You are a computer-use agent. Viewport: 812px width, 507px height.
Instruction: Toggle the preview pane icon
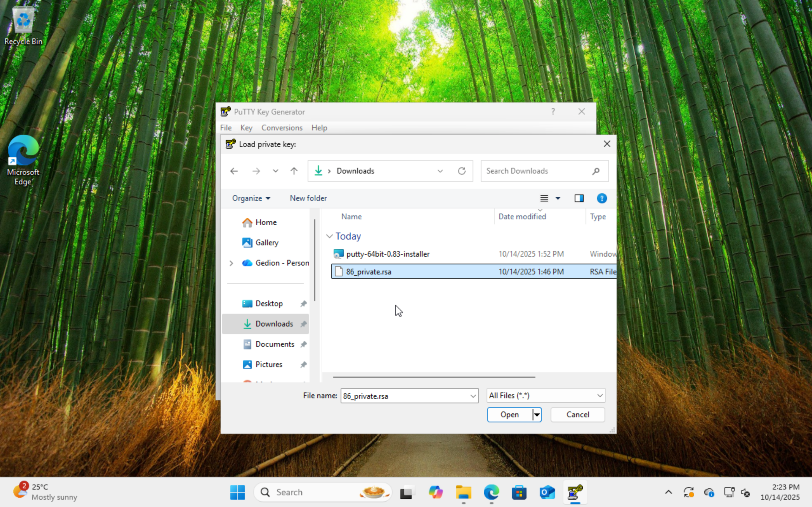579,198
